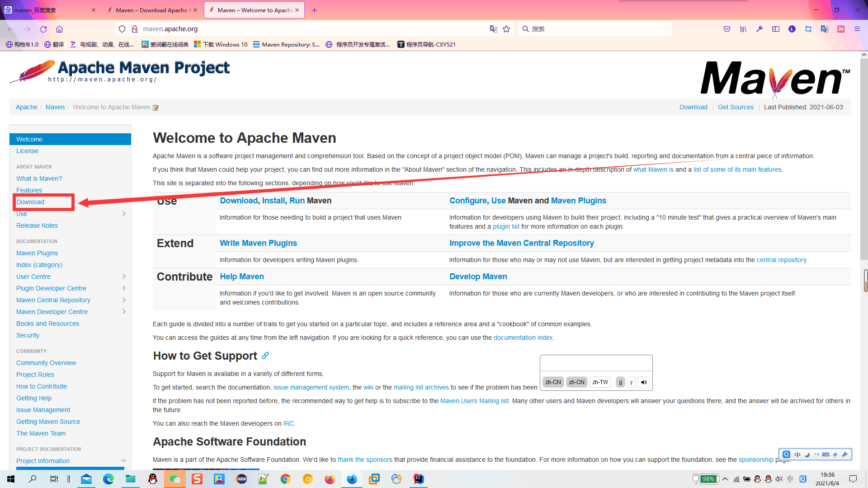Collapse Project Information sidebar section
This screenshot has width=868, height=488.
click(x=123, y=461)
